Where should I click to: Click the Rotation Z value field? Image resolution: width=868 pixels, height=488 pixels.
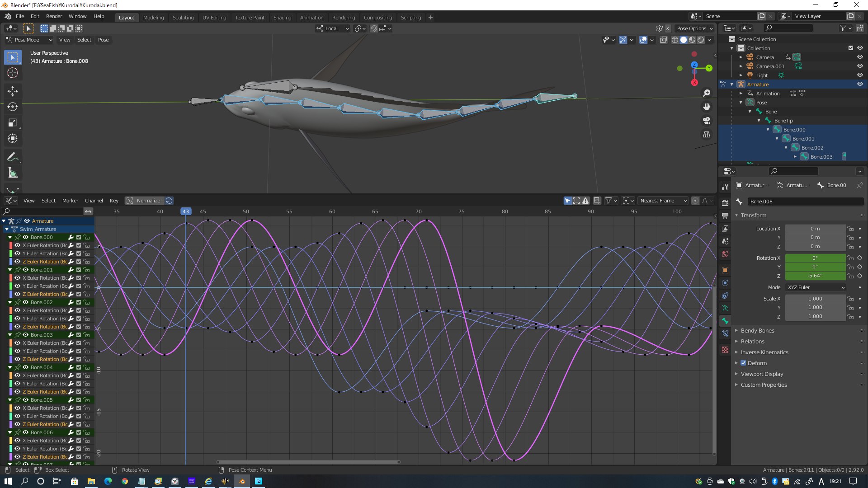815,276
